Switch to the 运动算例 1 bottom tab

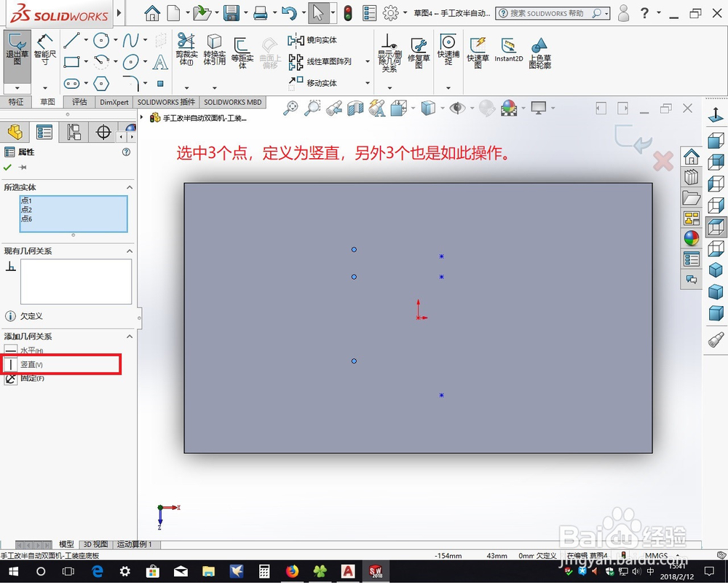tap(135, 544)
